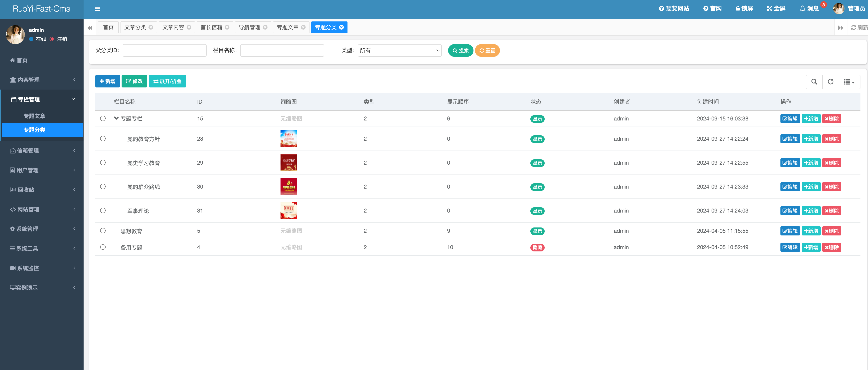Delete the 备用专题 row with 删除
This screenshot has height=370, width=868.
832,247
